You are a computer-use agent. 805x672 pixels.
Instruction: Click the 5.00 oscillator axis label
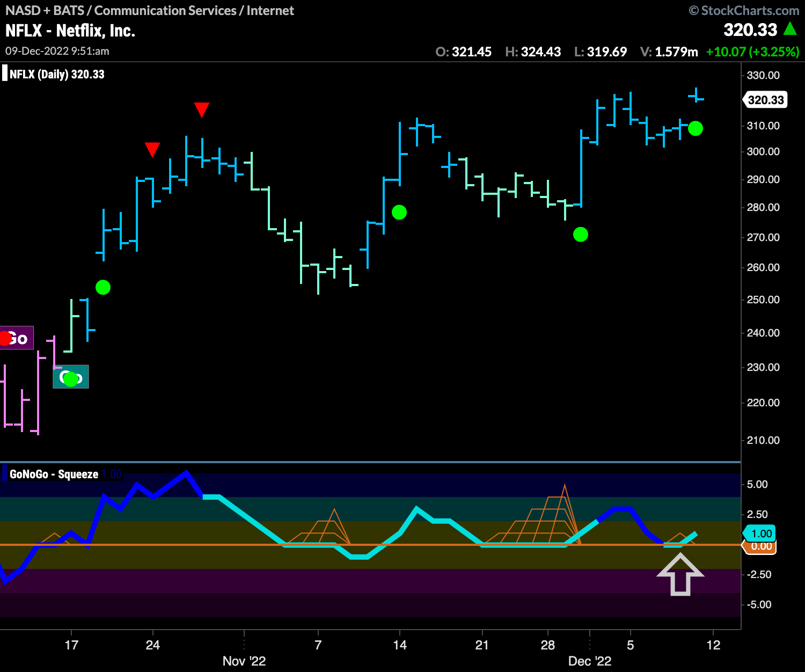click(x=757, y=484)
